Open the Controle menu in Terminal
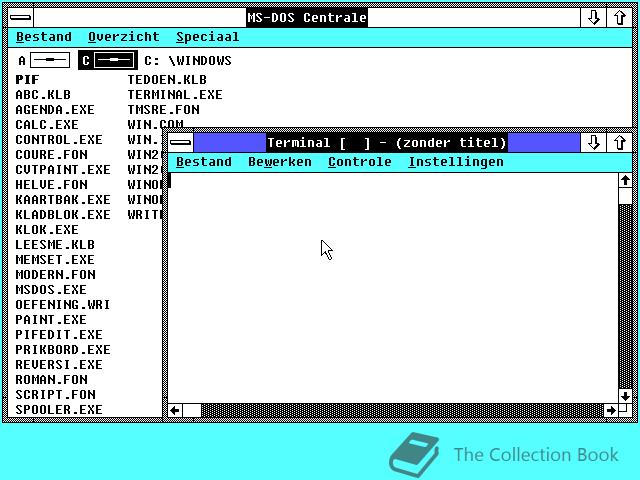This screenshot has width=640, height=480. pos(360,162)
